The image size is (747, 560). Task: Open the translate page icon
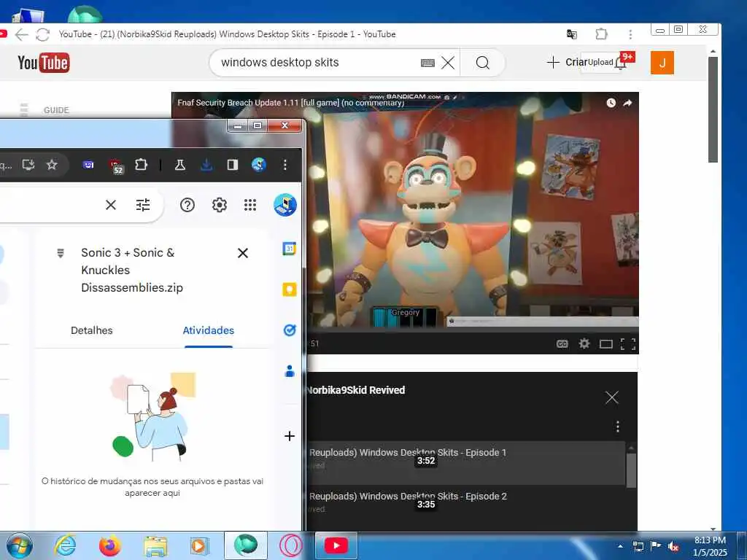(571, 34)
